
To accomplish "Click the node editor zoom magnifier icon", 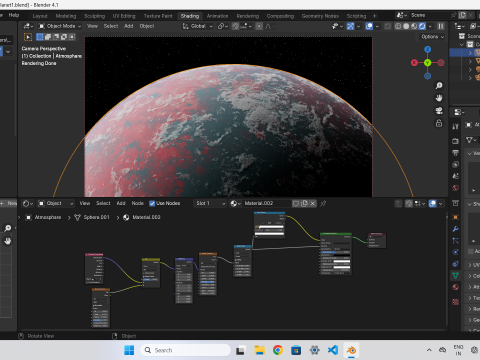I will tap(7, 228).
